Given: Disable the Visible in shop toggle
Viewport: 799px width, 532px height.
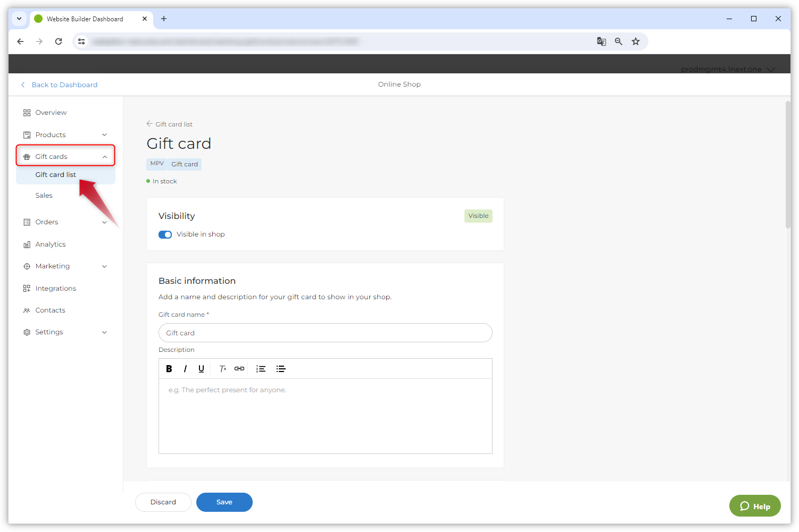Looking at the screenshot, I should click(165, 234).
